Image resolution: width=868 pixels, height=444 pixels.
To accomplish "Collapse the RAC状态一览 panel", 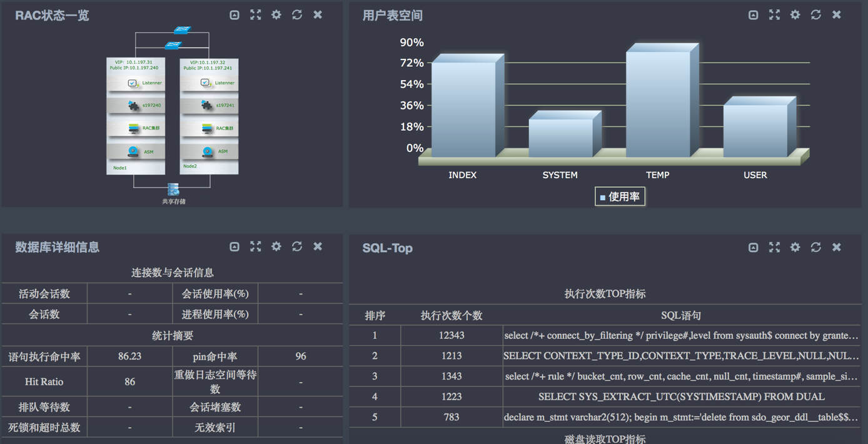I will point(235,14).
